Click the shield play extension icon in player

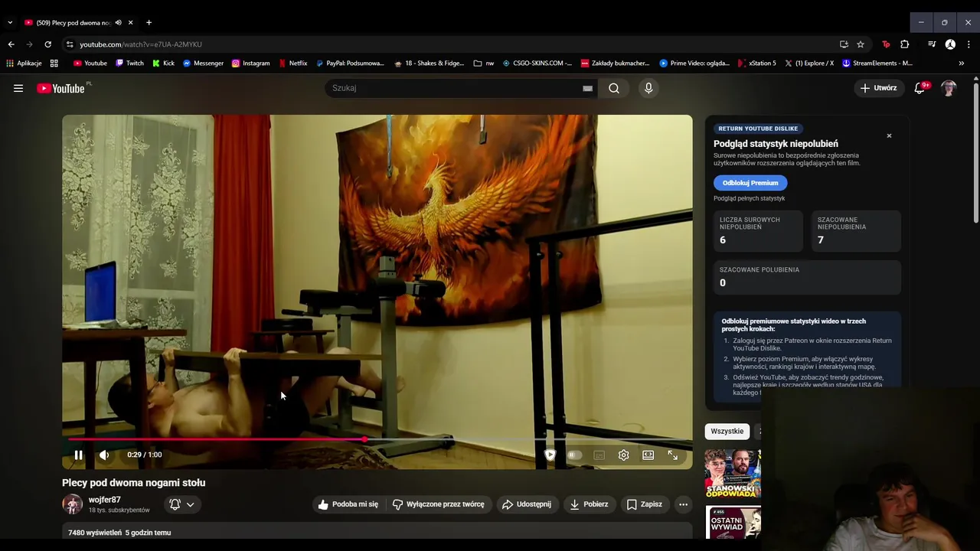pos(550,455)
